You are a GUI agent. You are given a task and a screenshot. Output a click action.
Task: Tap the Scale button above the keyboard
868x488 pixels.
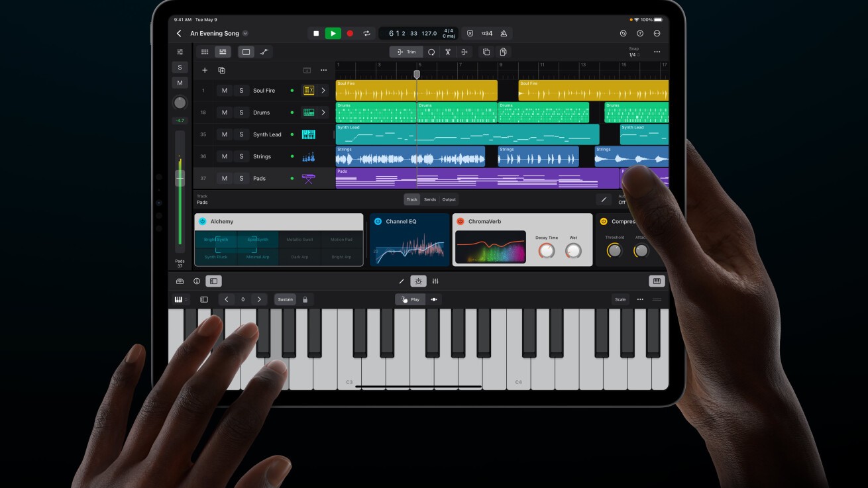click(620, 299)
